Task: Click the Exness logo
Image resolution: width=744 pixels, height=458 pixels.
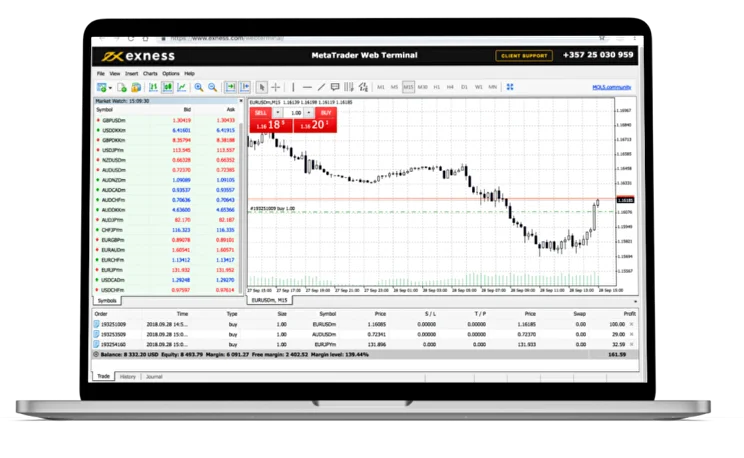Action: point(138,56)
